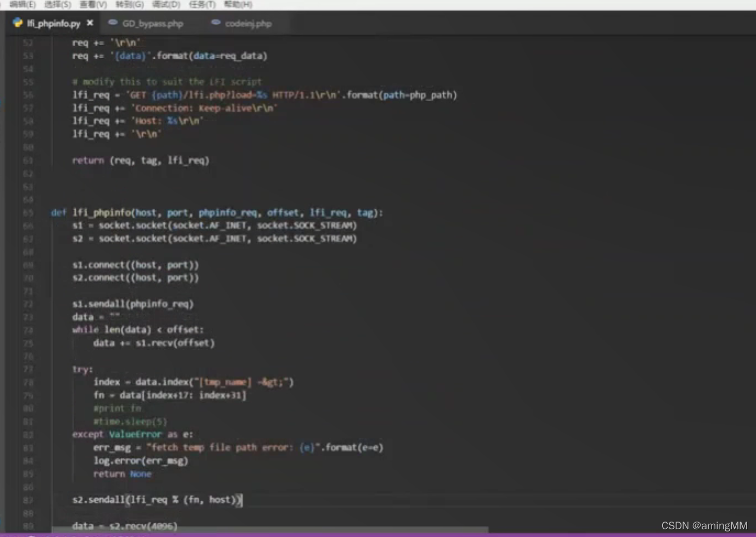Click the PHP icon on codeinj.php tab

pyautogui.click(x=216, y=23)
